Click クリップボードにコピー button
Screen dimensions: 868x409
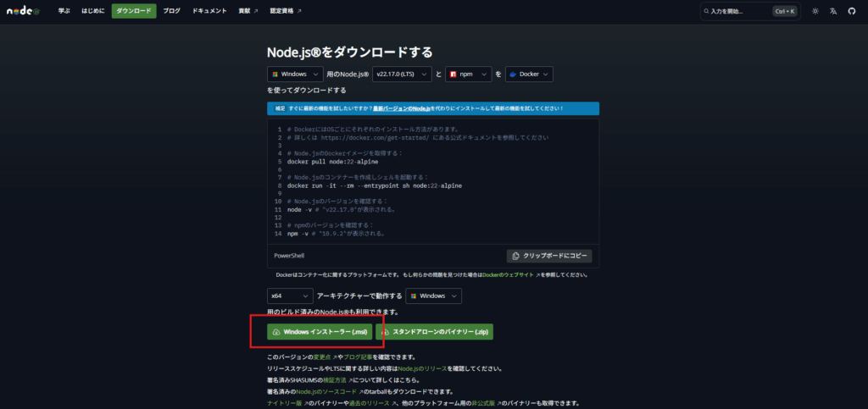point(549,256)
